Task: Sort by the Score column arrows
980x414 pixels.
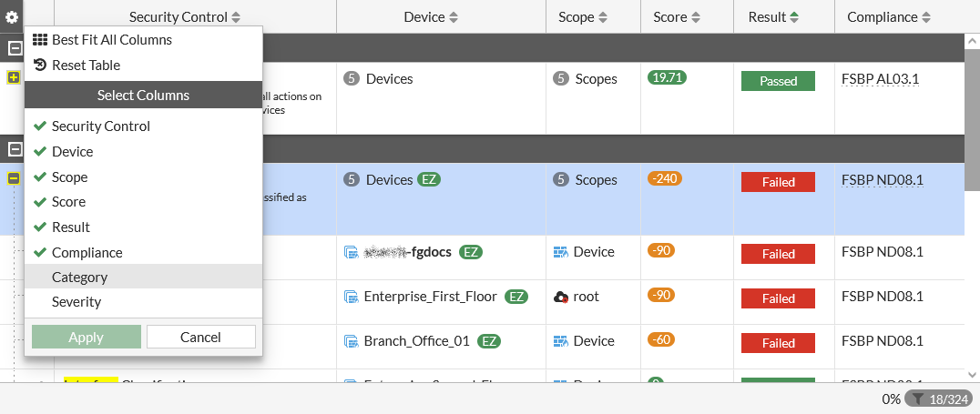Action: [x=696, y=17]
